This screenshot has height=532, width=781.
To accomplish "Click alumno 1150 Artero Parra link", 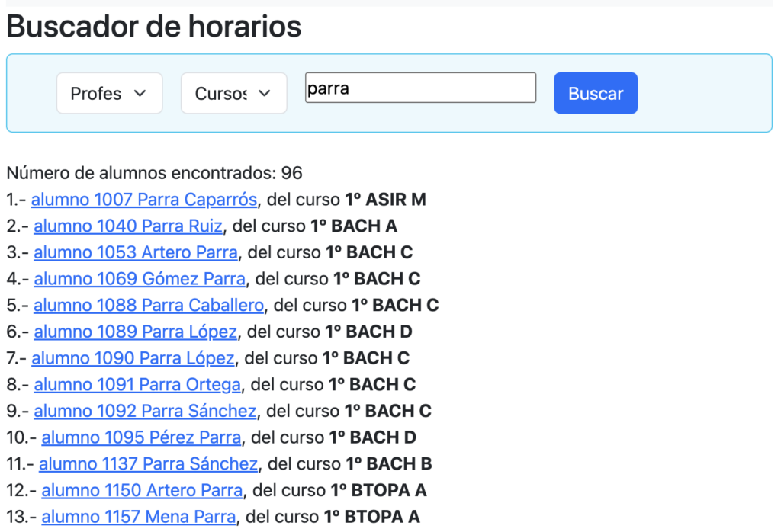I will tap(142, 490).
